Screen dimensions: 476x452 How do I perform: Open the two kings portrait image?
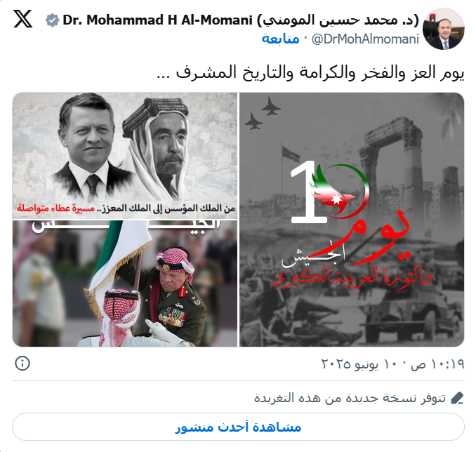tap(125, 155)
